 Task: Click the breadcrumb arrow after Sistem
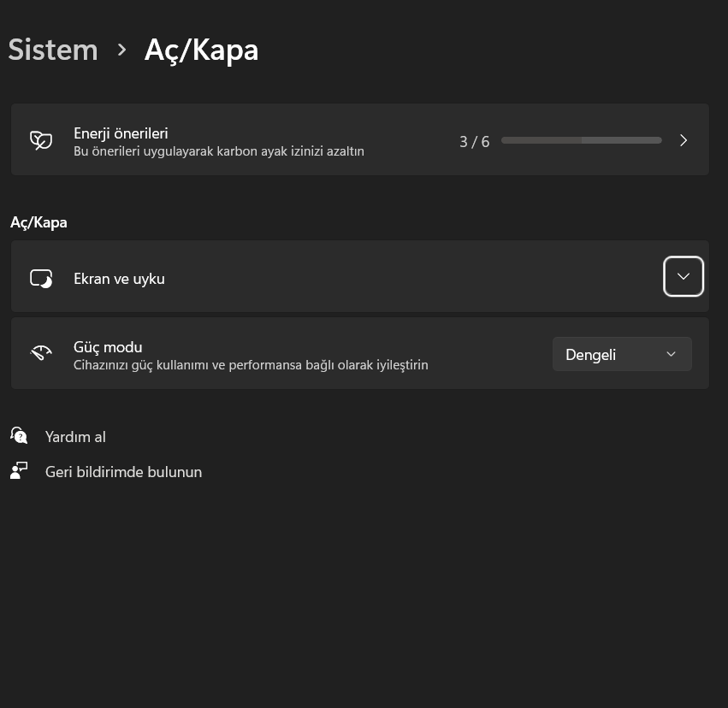pyautogui.click(x=121, y=50)
